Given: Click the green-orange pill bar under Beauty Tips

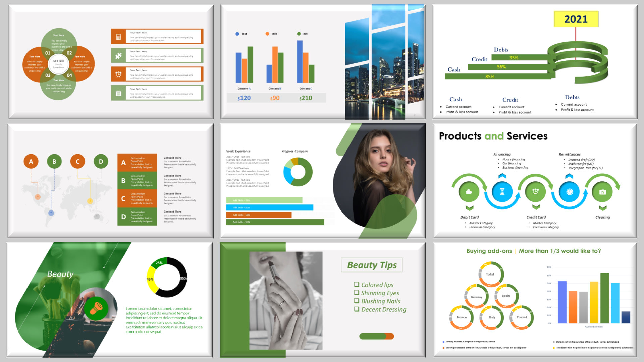Looking at the screenshot, I should [377, 336].
